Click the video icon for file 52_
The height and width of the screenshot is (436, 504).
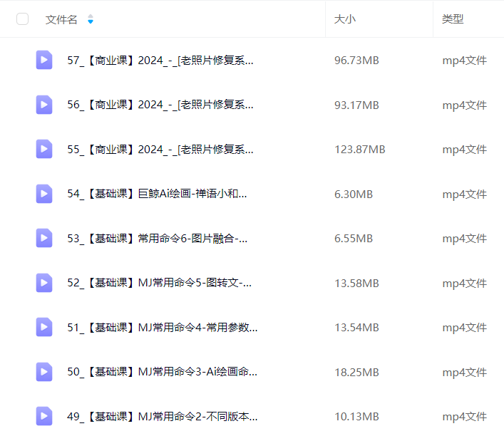(x=44, y=283)
